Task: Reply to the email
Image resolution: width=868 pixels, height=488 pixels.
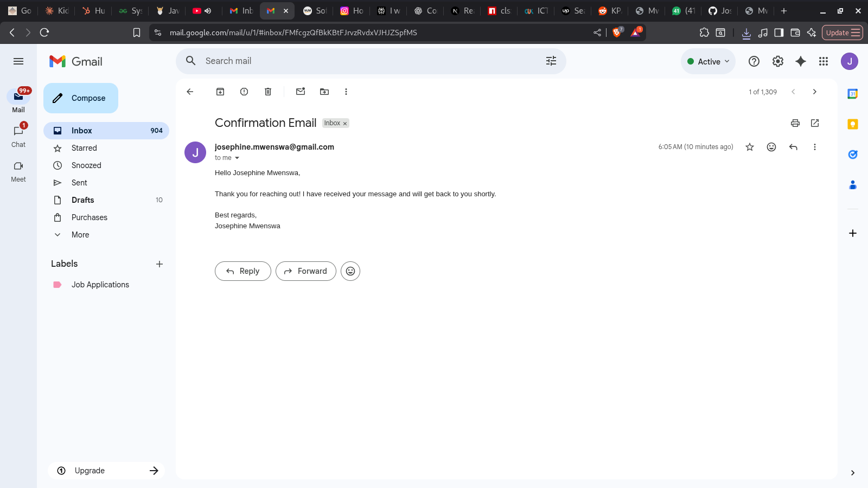Action: 242,271
